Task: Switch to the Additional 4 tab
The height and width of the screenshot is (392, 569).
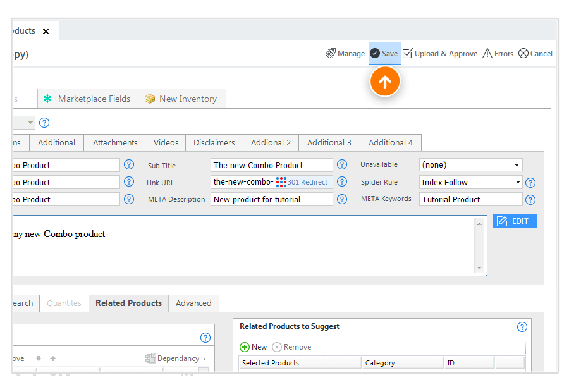Action: pyautogui.click(x=391, y=143)
